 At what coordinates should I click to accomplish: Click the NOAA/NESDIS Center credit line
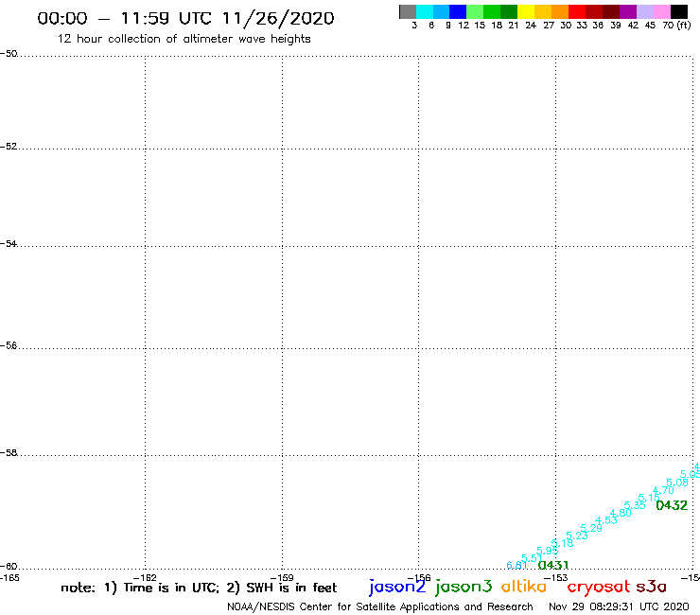click(x=380, y=607)
